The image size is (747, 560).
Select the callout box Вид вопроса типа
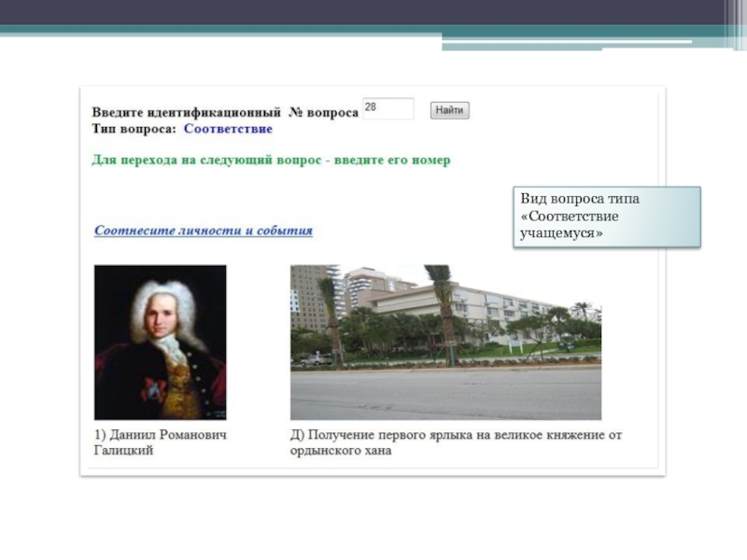pos(607,217)
